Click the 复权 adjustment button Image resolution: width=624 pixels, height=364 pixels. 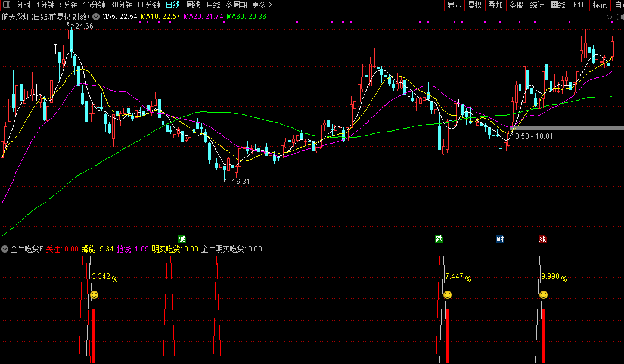[475, 5]
